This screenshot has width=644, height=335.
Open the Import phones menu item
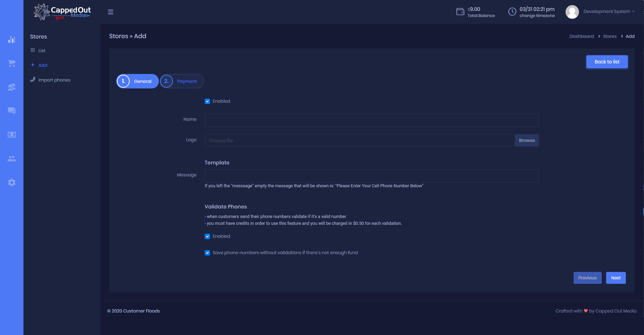54,80
